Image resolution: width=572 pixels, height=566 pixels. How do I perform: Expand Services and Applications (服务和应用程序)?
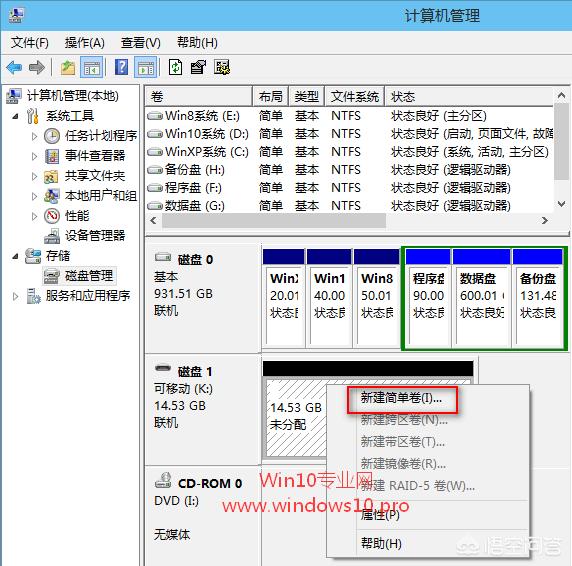pos(15,296)
